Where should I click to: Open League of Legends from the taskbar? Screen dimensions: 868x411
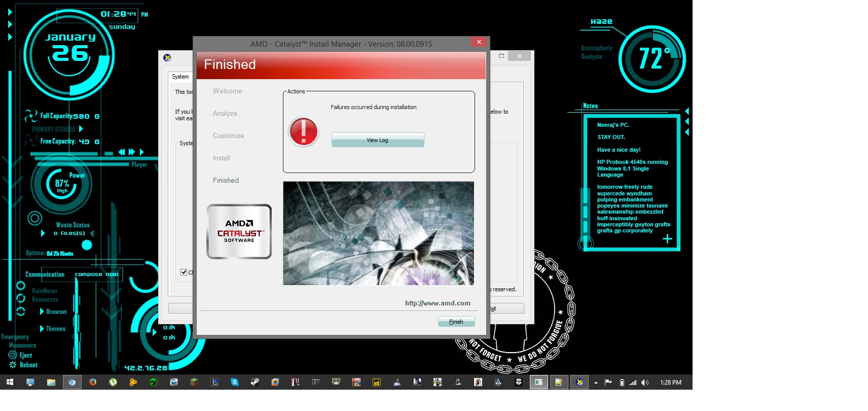point(214,382)
